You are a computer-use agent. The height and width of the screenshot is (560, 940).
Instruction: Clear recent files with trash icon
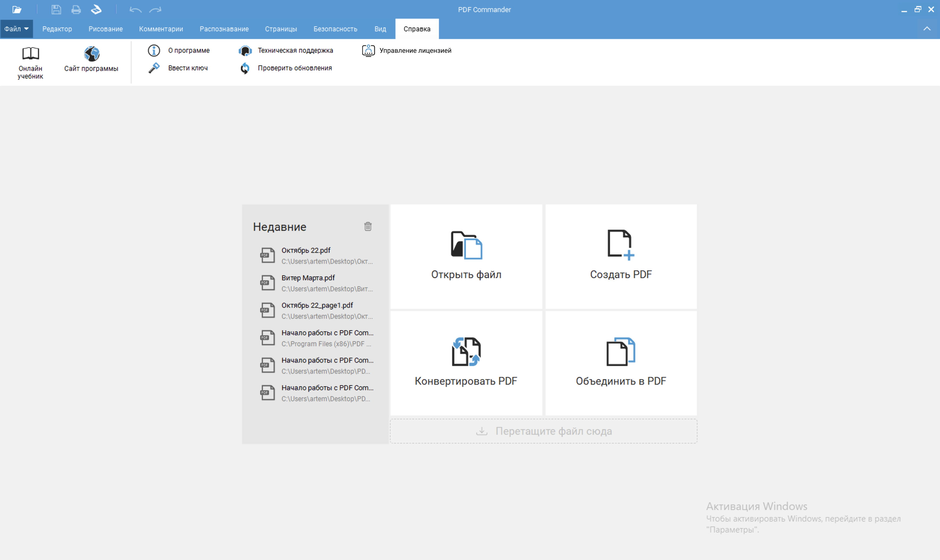[x=368, y=226]
